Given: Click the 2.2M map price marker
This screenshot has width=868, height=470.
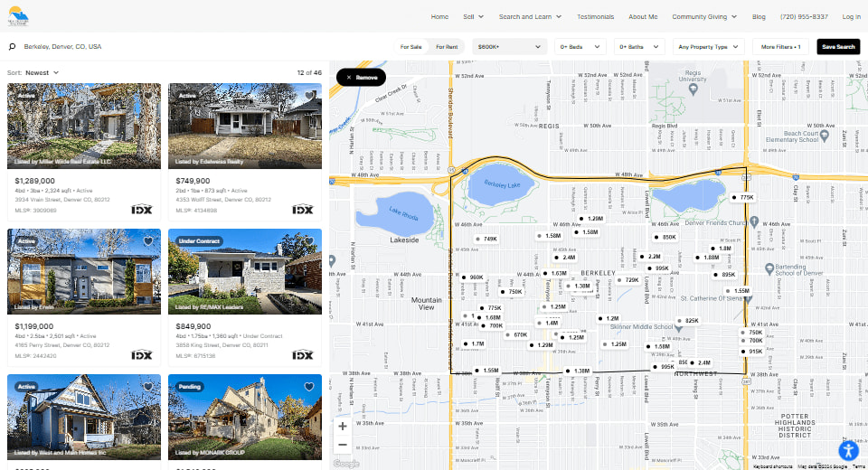Looking at the screenshot, I should pos(650,257).
